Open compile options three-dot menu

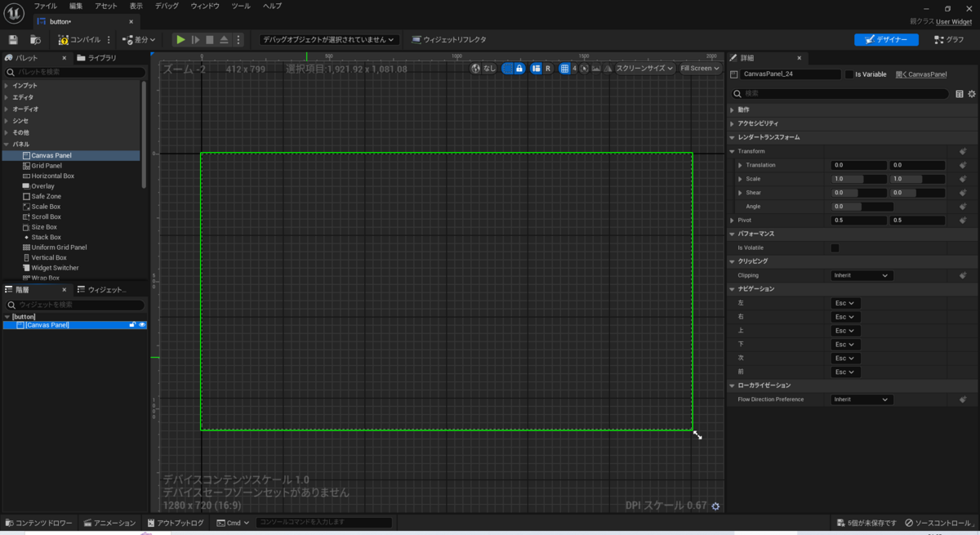(109, 39)
